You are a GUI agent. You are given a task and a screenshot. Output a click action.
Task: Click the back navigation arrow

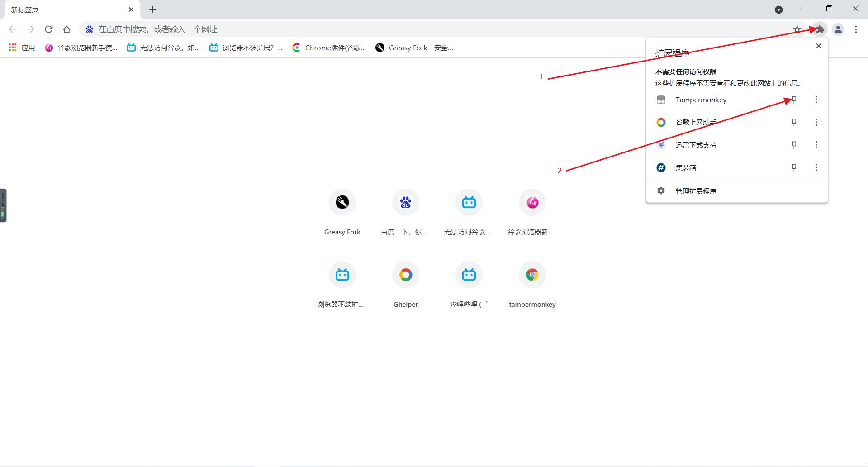tap(13, 29)
